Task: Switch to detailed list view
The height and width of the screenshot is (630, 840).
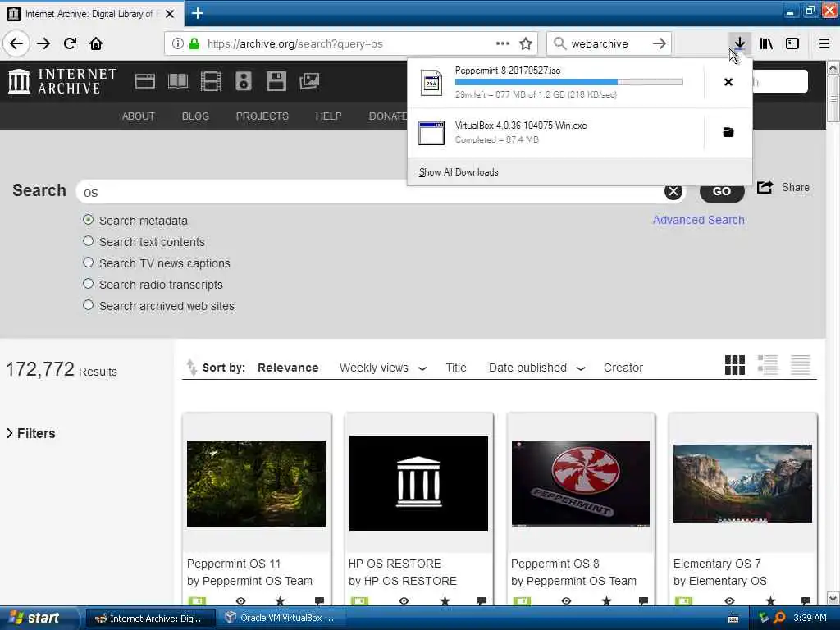Action: (768, 365)
